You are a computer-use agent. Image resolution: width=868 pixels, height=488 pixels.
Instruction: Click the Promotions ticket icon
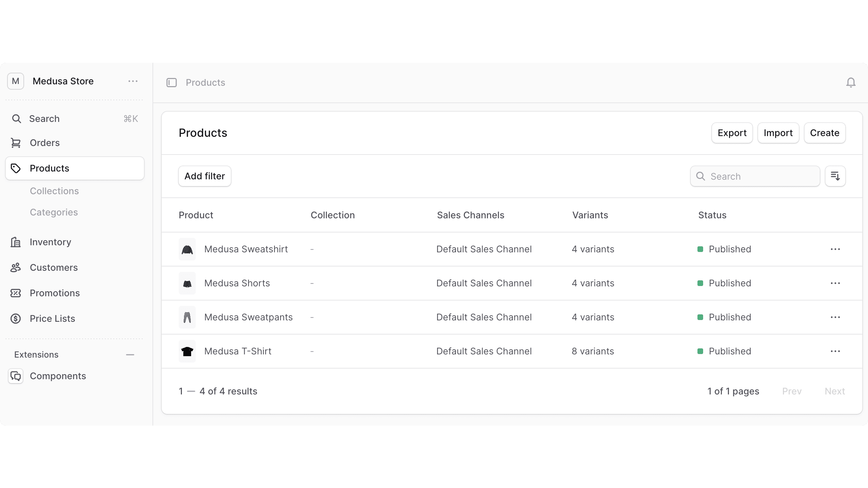[16, 293]
